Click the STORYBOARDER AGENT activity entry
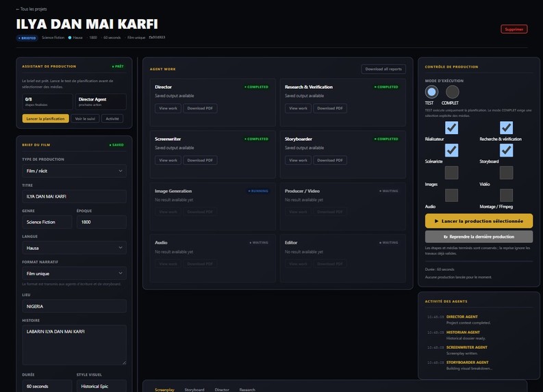 [467, 363]
